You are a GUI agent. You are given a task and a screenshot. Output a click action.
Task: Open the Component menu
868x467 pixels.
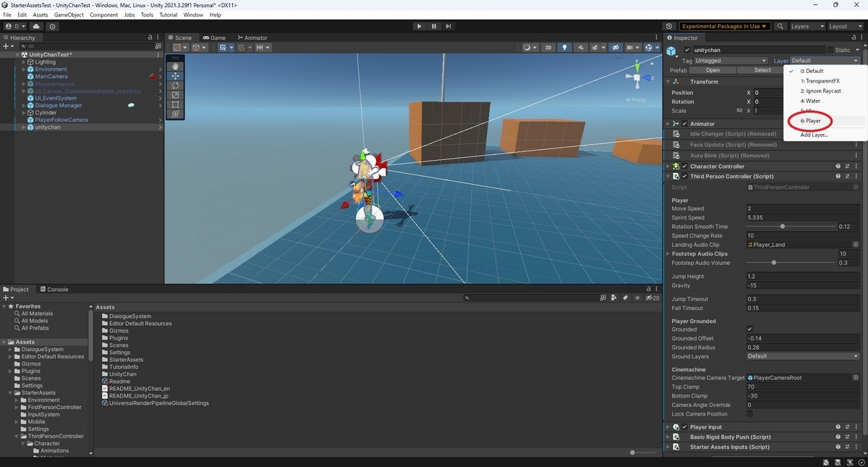coord(103,14)
